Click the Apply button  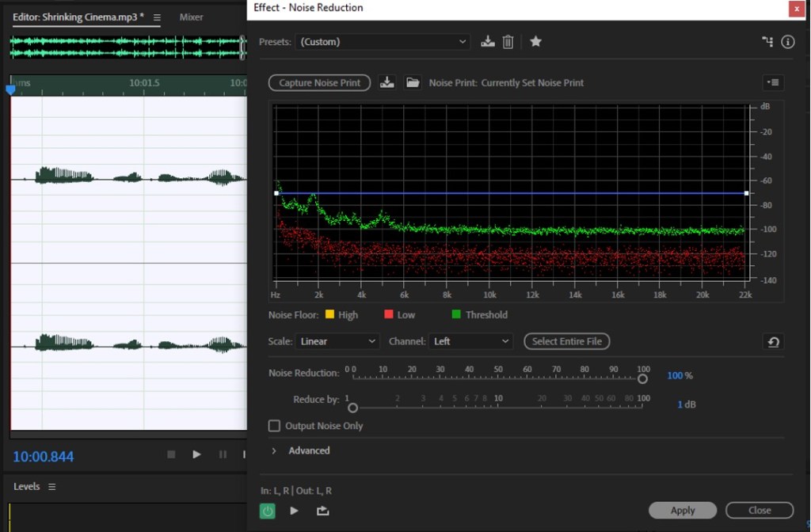click(682, 511)
